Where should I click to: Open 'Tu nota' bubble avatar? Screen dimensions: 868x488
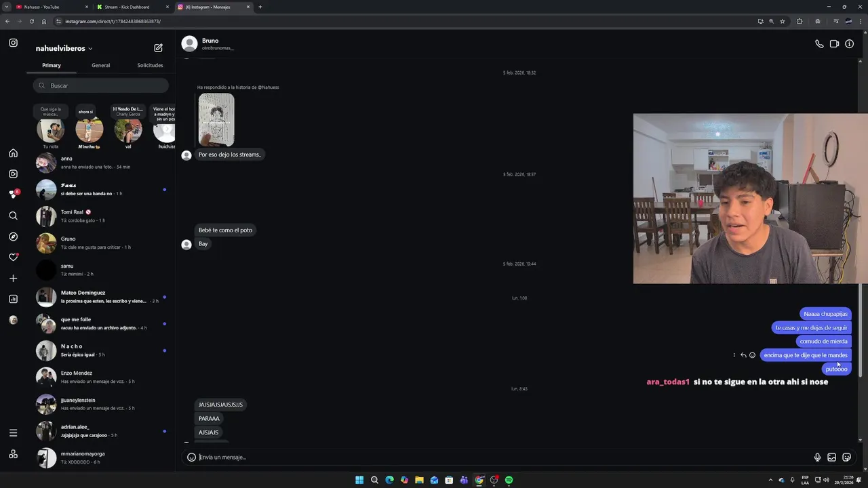coord(51,130)
